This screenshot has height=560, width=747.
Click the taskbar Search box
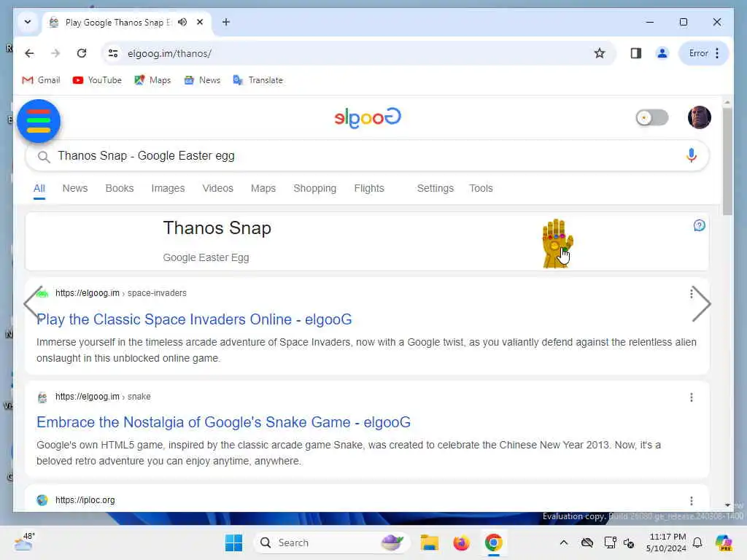[x=332, y=542]
